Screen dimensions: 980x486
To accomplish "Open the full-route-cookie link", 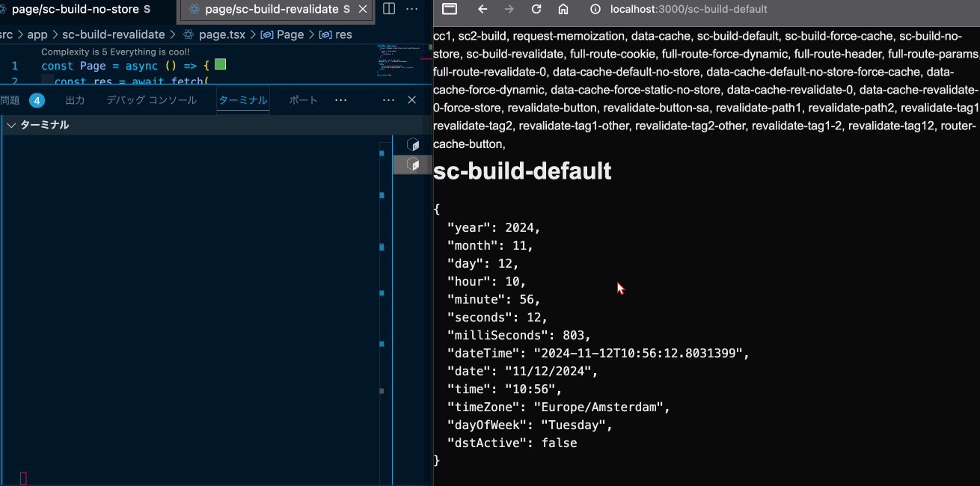I will pyautogui.click(x=613, y=54).
